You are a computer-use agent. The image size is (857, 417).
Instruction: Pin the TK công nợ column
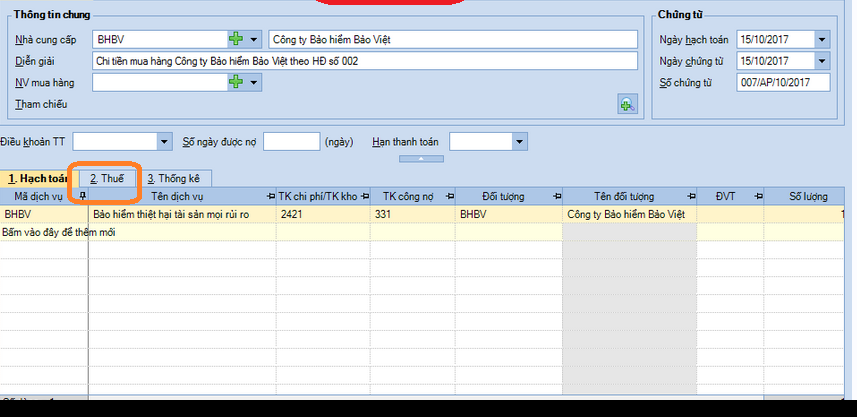point(450,196)
